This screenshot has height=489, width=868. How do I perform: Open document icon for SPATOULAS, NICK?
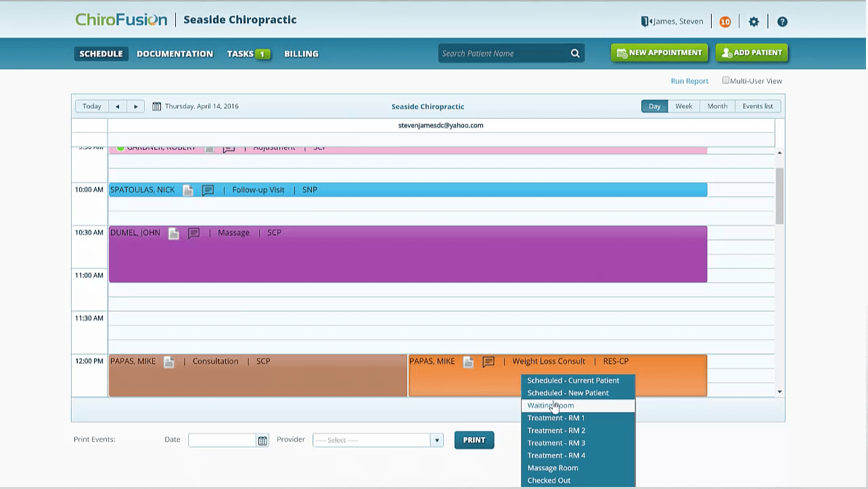(x=188, y=191)
